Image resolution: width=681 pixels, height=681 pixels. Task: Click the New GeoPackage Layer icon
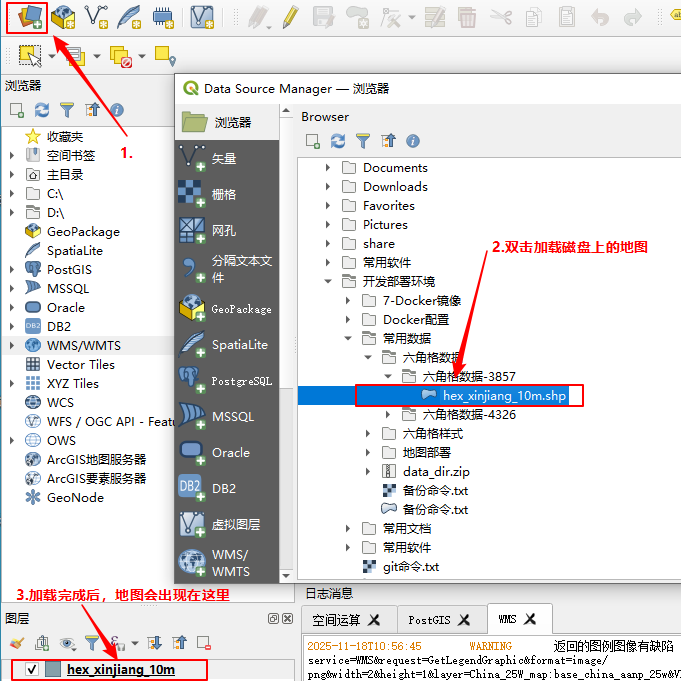pyautogui.click(x=63, y=17)
